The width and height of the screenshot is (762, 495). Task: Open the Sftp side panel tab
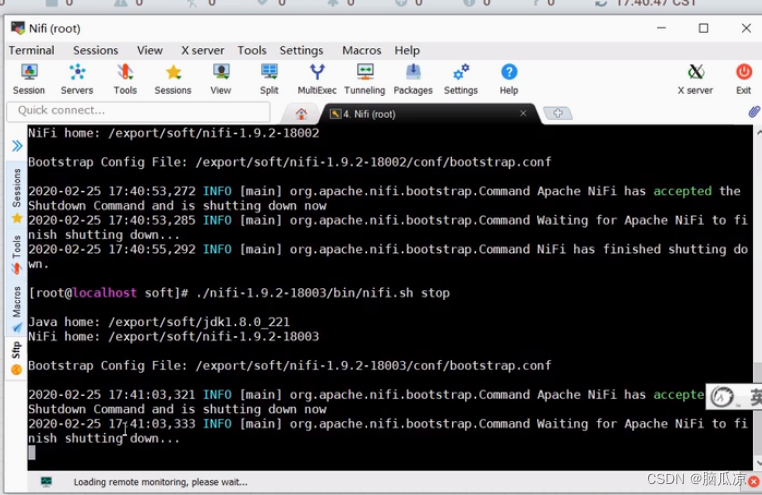point(17,358)
